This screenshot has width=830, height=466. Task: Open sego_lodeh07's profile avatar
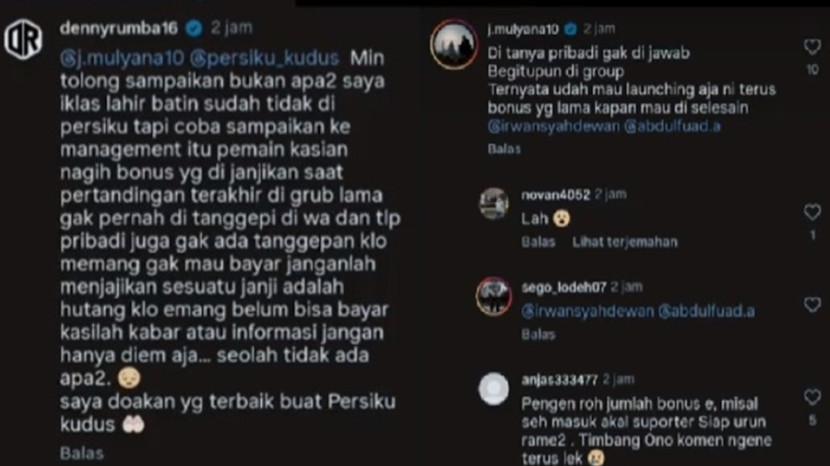click(x=494, y=297)
